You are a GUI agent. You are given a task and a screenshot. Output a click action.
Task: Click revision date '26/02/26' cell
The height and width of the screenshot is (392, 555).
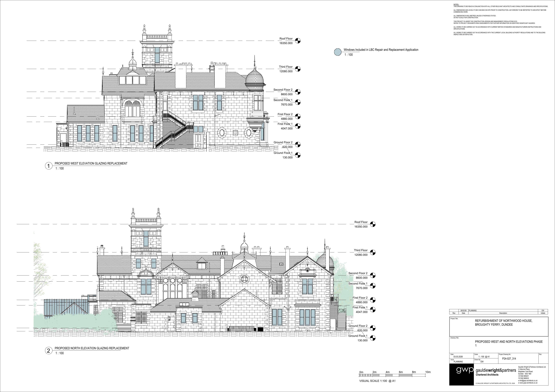click(463, 311)
